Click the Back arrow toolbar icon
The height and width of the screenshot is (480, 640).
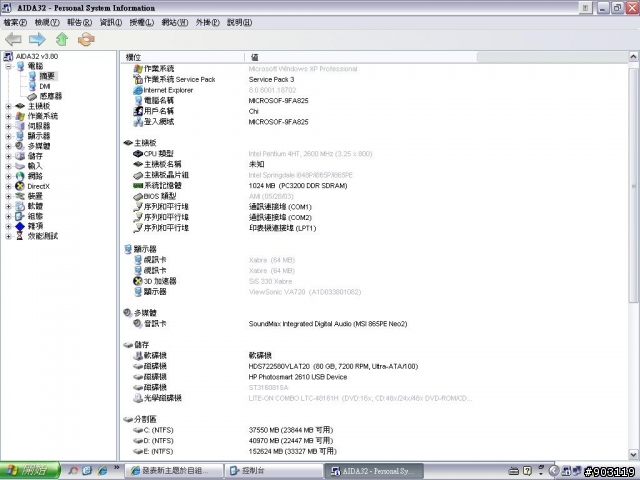(13, 39)
